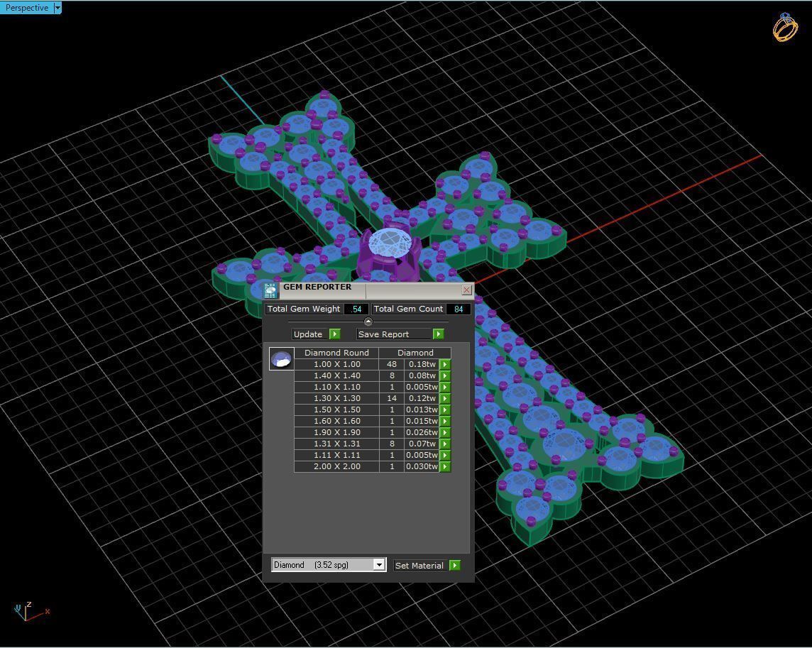This screenshot has width=812, height=648.
Task: Click the 0.07tw weight cell
Action: coord(422,444)
